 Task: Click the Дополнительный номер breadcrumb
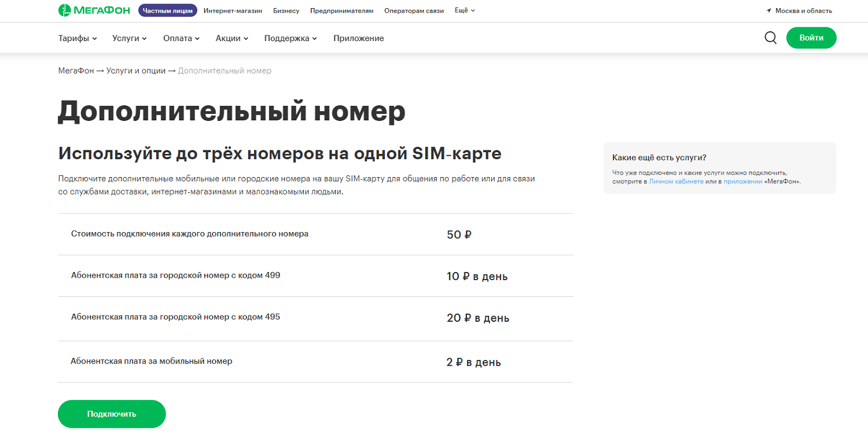(x=225, y=71)
